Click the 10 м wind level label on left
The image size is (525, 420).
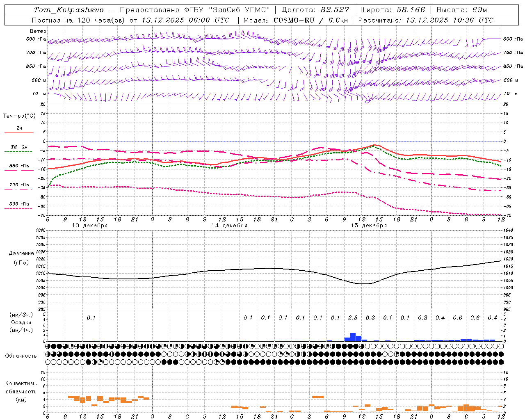(39, 94)
